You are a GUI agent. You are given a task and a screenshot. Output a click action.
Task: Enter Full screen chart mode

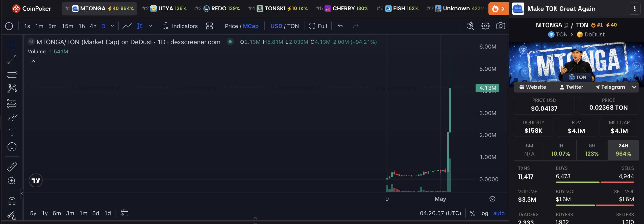pyautogui.click(x=318, y=26)
